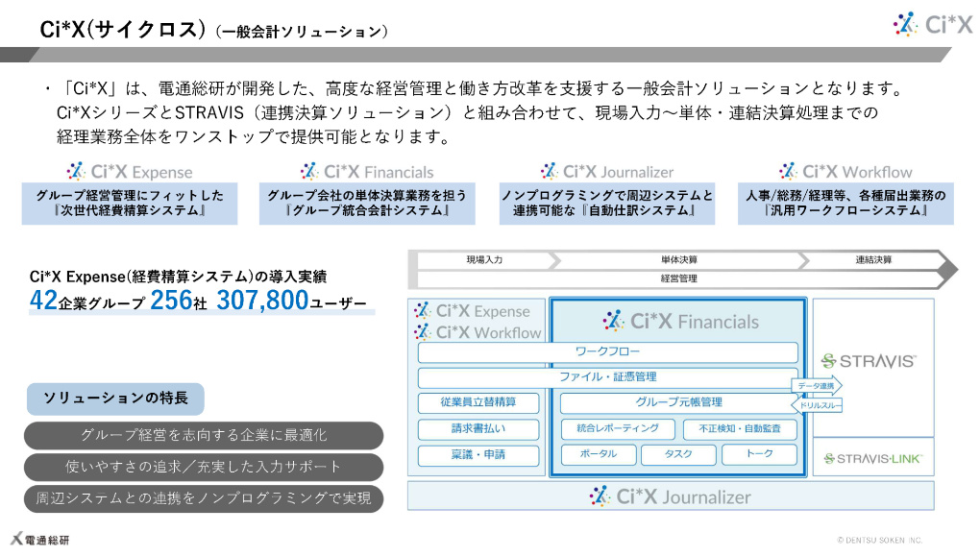The height and width of the screenshot is (556, 980).
Task: Click the Ci*X Financials logo inside the diagram box
Action: coord(680,321)
